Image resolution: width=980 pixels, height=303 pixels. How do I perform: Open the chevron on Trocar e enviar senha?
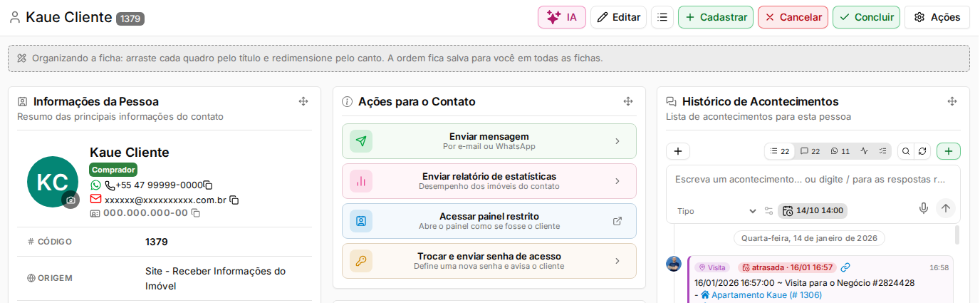click(x=617, y=261)
